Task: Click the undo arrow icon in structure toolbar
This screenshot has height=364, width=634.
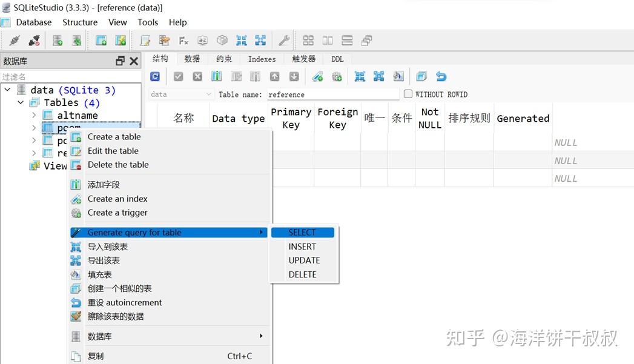Action: point(441,76)
